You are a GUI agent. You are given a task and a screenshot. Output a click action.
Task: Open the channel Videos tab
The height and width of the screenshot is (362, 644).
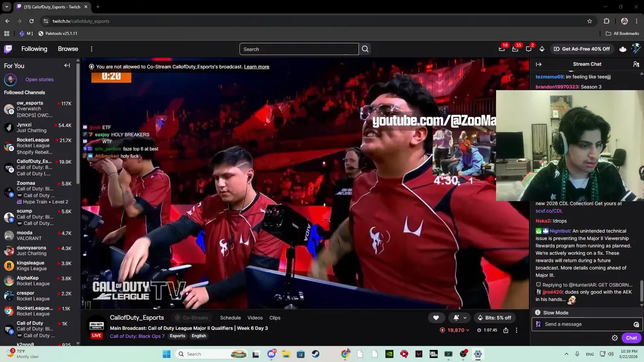point(255,318)
